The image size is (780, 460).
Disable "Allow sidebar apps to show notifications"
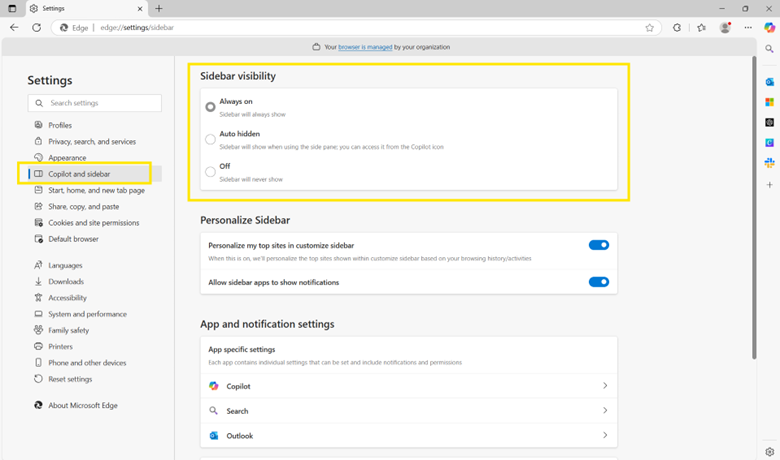click(x=598, y=282)
